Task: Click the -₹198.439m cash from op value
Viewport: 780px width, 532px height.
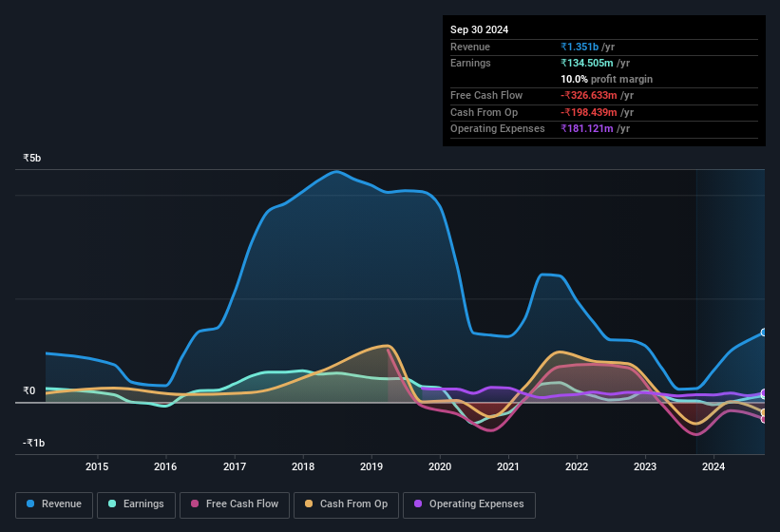Action: 589,112
